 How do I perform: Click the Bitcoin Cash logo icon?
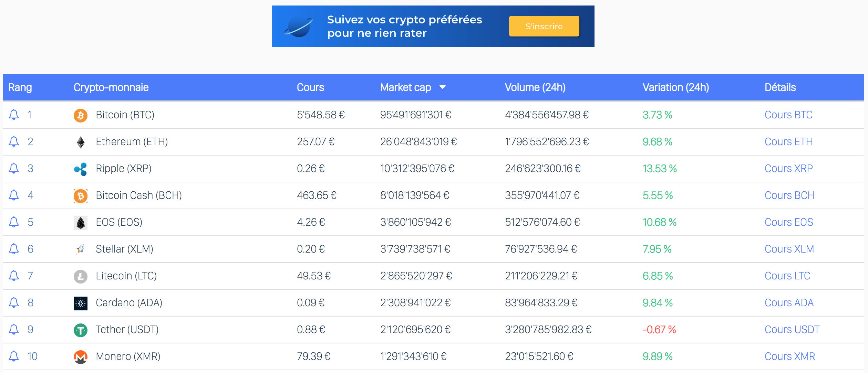pyautogui.click(x=81, y=196)
